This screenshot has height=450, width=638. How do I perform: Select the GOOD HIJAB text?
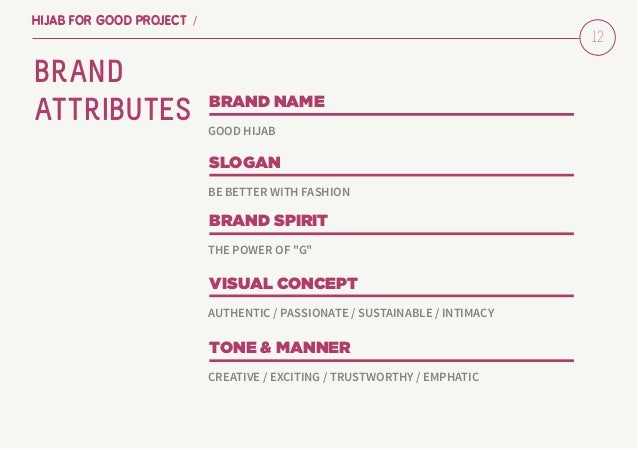[242, 131]
